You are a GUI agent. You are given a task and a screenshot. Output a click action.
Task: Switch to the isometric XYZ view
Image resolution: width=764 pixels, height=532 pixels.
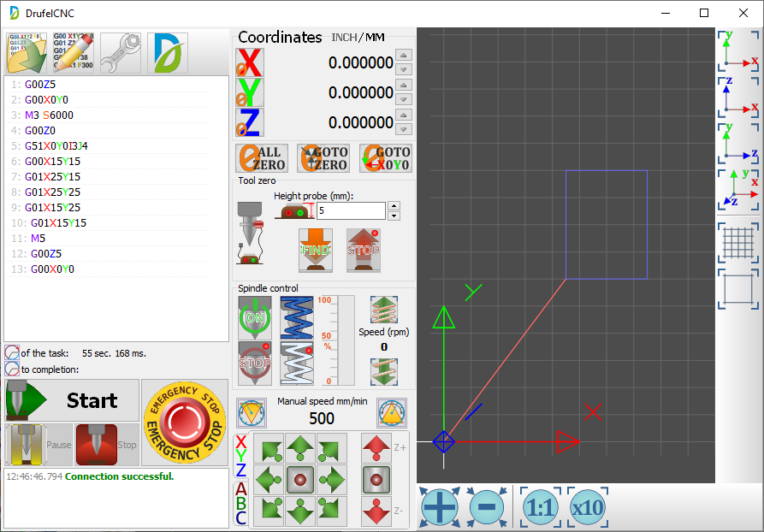tap(737, 190)
